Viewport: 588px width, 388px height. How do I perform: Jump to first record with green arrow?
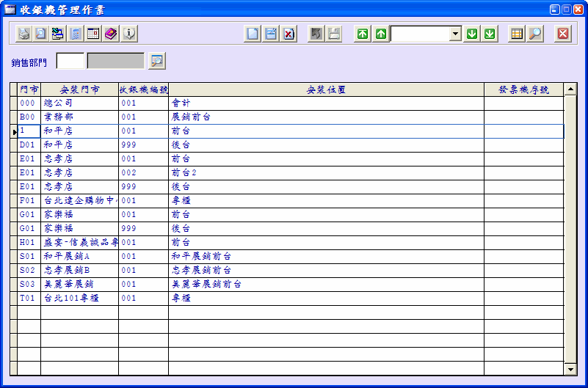pos(363,34)
